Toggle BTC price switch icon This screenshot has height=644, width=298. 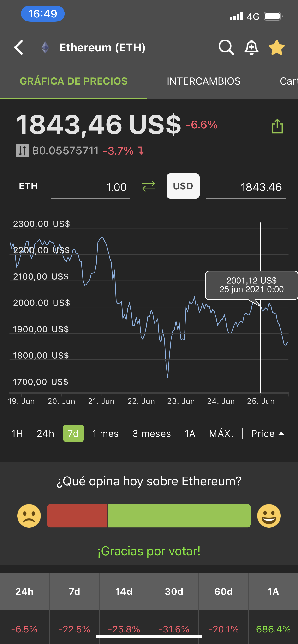[22, 151]
